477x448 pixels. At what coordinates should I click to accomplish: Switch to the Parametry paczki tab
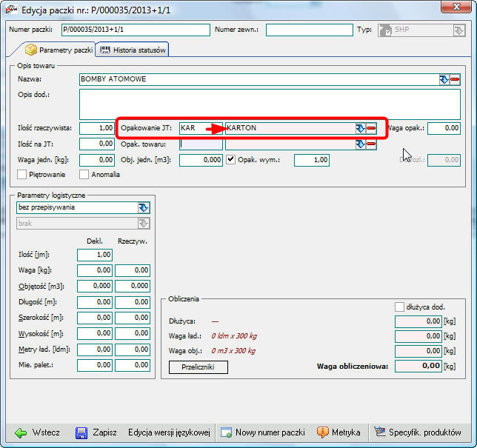point(59,50)
